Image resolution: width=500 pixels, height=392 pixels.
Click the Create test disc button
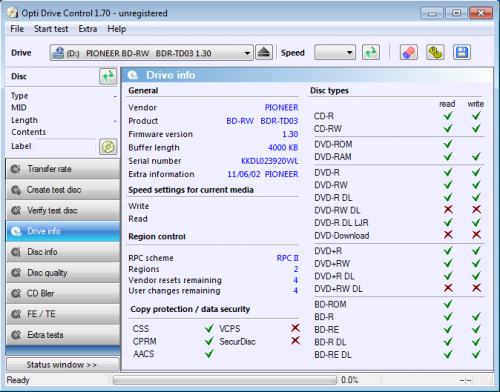[63, 190]
